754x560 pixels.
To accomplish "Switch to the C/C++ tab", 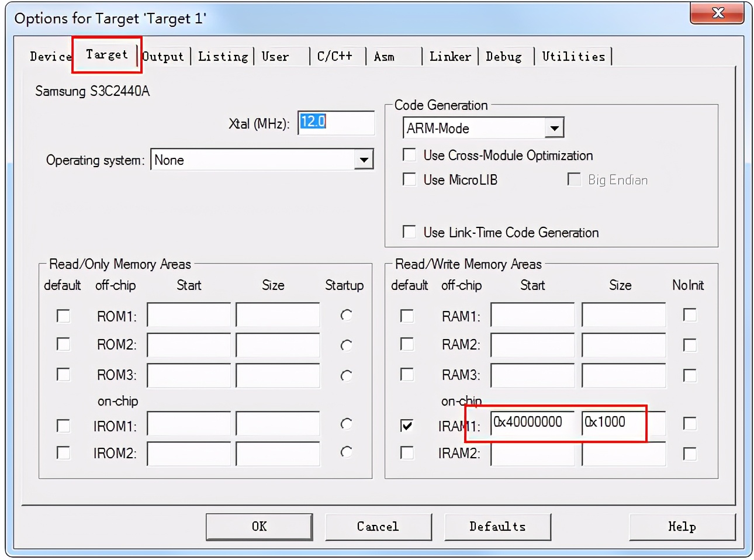I will [335, 57].
